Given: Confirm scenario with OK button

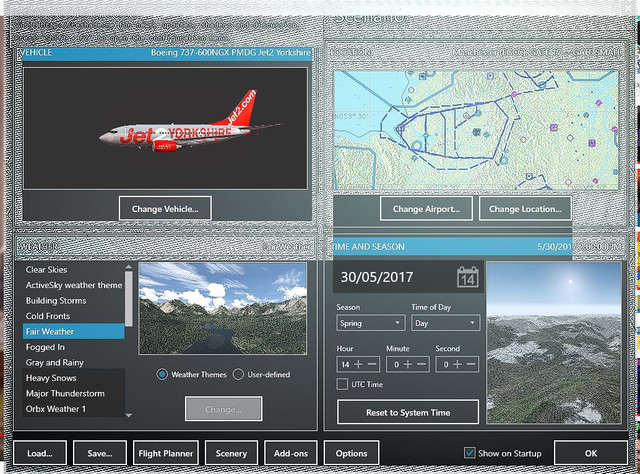Looking at the screenshot, I should click(591, 453).
